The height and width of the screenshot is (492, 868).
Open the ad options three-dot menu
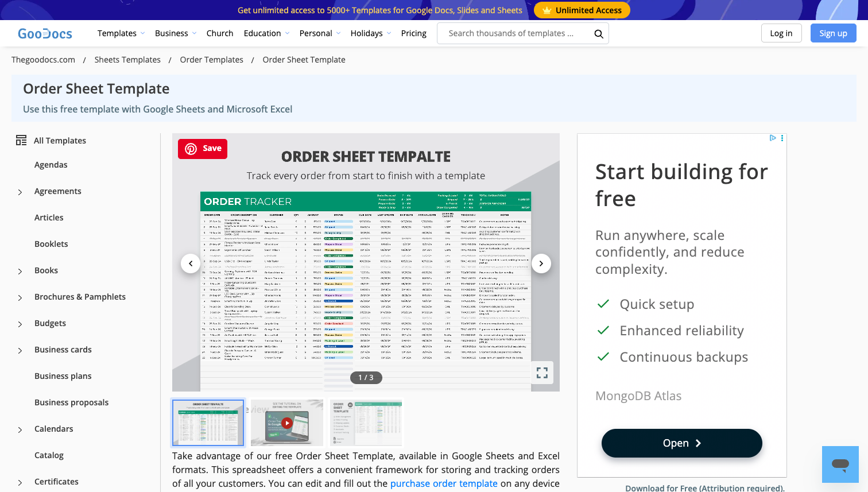coord(782,138)
